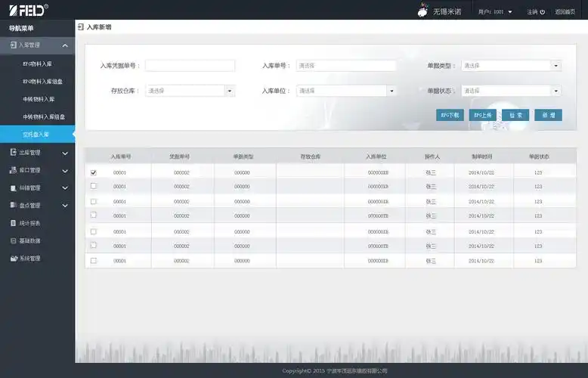Click the 盘点管理 sidebar icon

tap(13, 205)
